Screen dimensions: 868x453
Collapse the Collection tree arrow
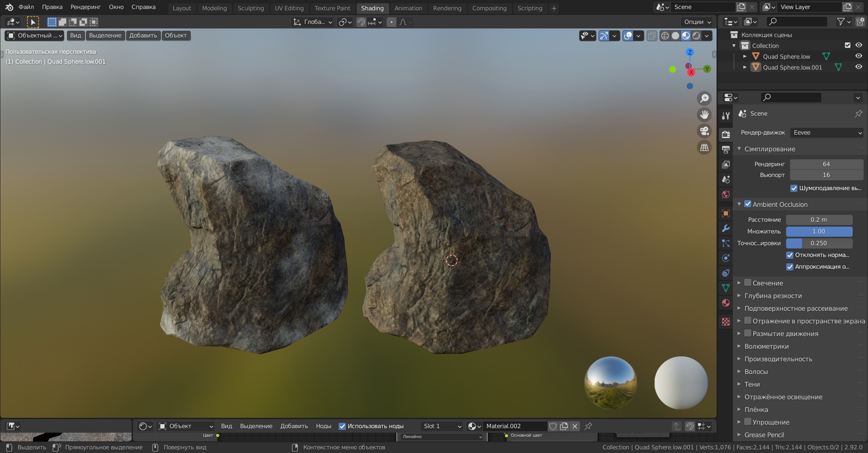pos(734,46)
